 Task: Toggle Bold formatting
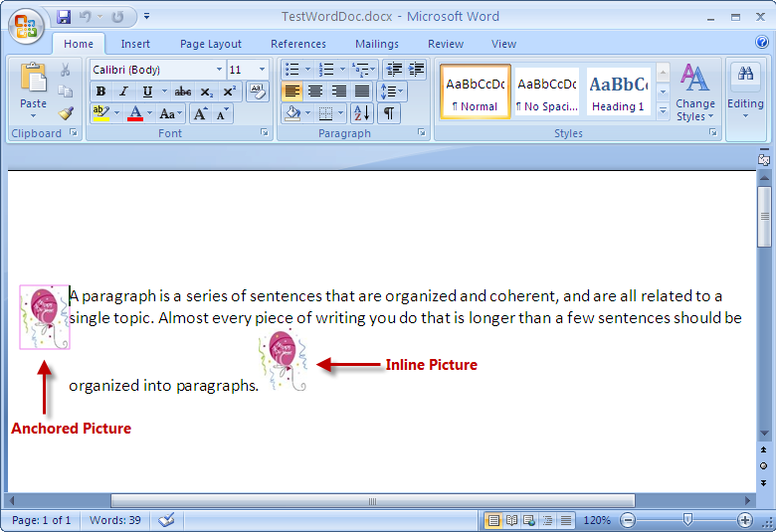click(100, 91)
